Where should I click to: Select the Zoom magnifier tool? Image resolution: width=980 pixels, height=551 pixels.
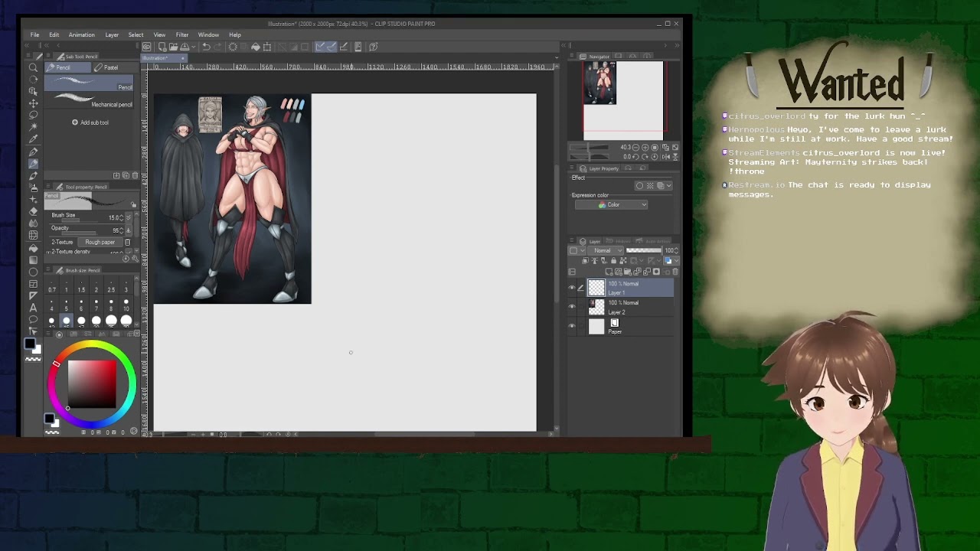[x=33, y=67]
